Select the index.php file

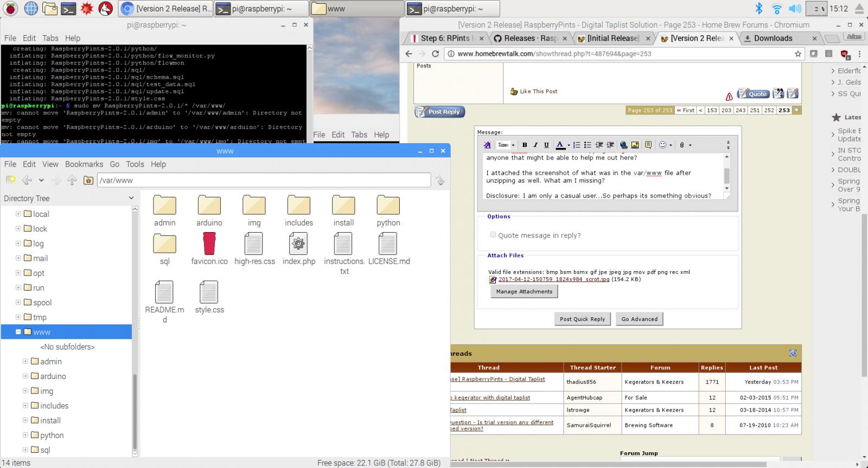coord(298,249)
